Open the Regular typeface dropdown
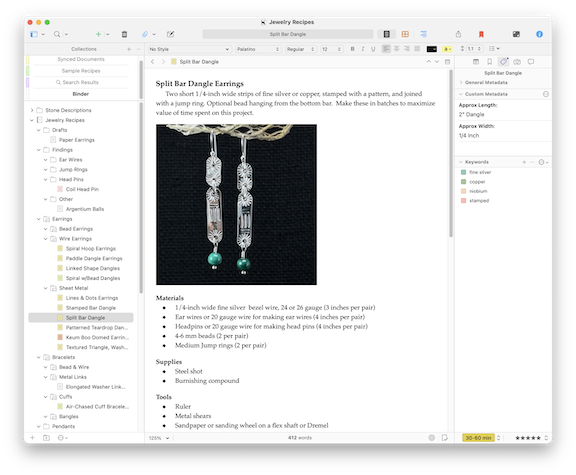 pyautogui.click(x=300, y=49)
